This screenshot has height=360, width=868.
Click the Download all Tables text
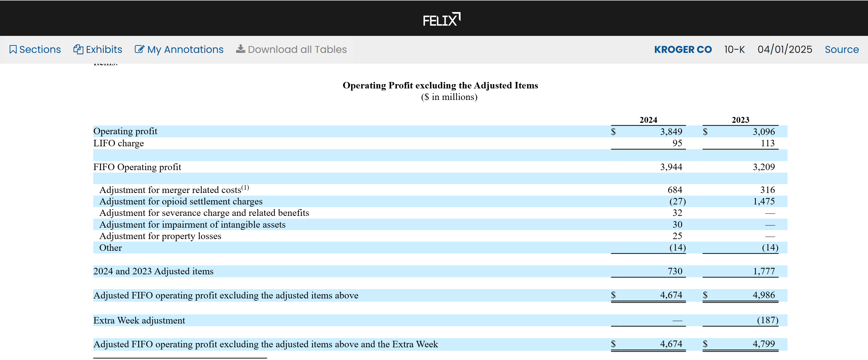[297, 49]
